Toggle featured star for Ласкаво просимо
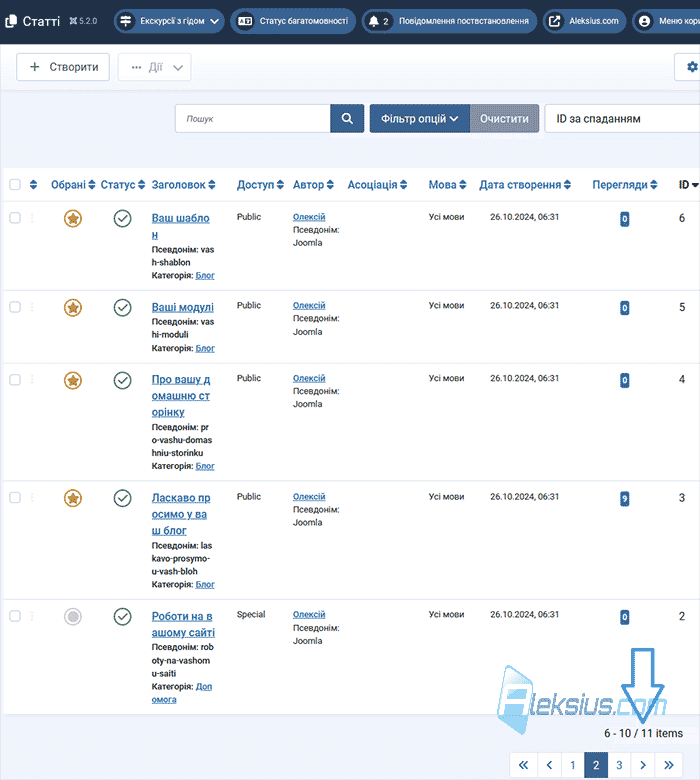The width and height of the screenshot is (700, 780). (x=73, y=498)
